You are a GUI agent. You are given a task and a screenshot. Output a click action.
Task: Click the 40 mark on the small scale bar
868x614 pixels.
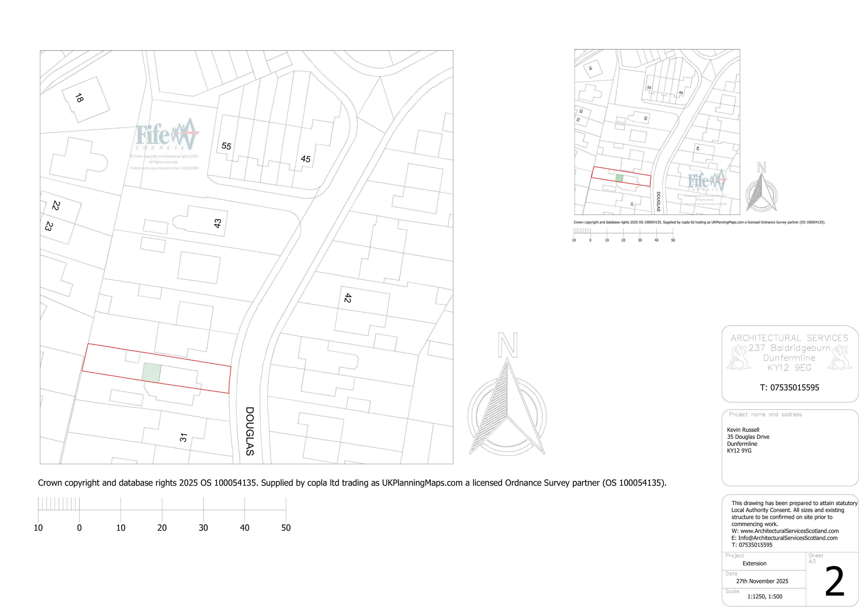click(x=656, y=240)
